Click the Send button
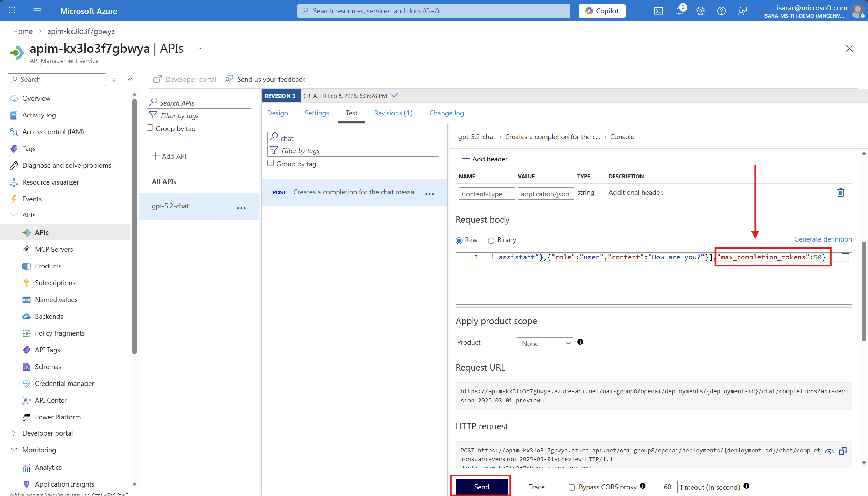 481,487
